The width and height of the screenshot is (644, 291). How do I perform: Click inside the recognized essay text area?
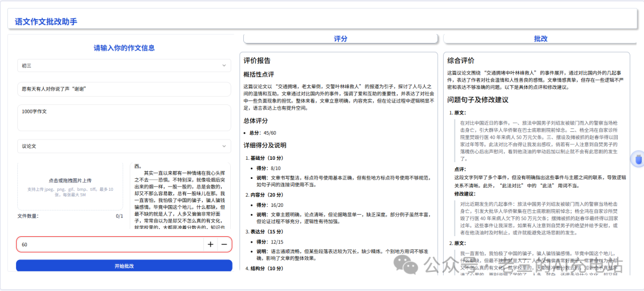pyautogui.click(x=179, y=197)
